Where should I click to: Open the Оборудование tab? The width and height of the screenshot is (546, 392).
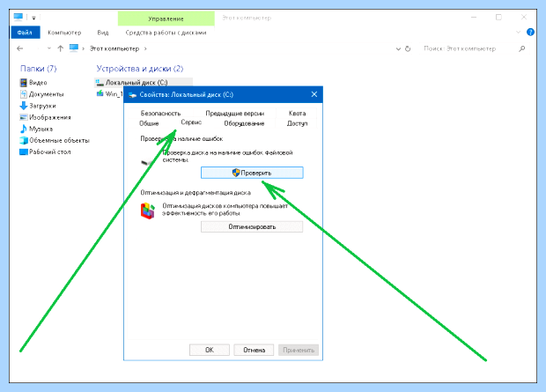tap(244, 123)
